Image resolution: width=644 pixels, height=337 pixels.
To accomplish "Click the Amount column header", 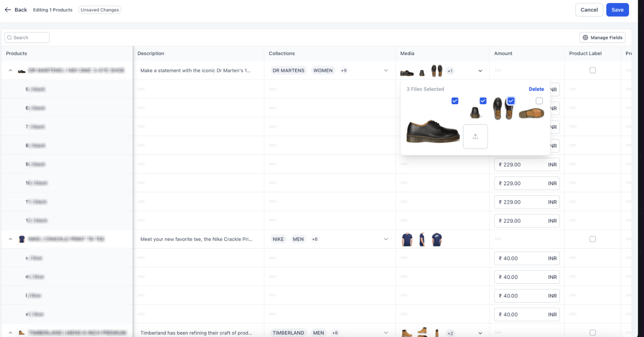I will [x=503, y=53].
